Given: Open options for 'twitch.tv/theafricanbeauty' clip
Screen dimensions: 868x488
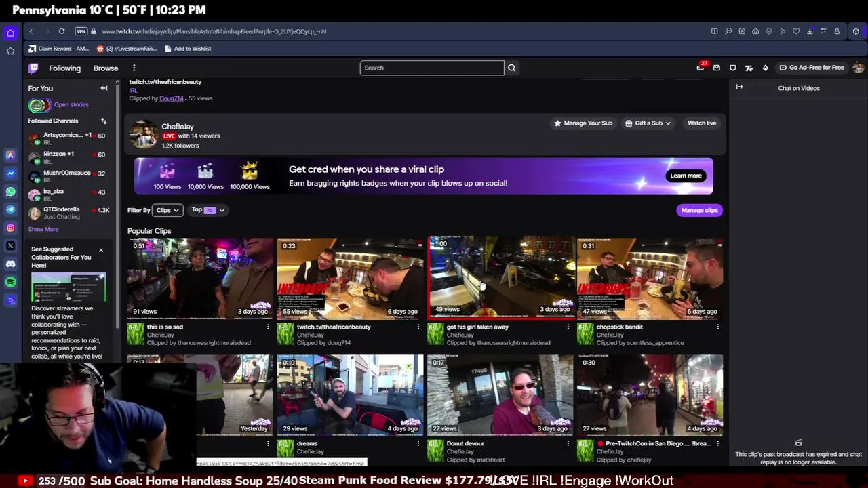Looking at the screenshot, I should click(418, 327).
